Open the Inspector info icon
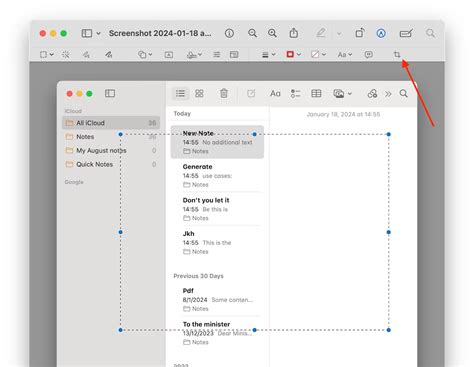 (229, 33)
